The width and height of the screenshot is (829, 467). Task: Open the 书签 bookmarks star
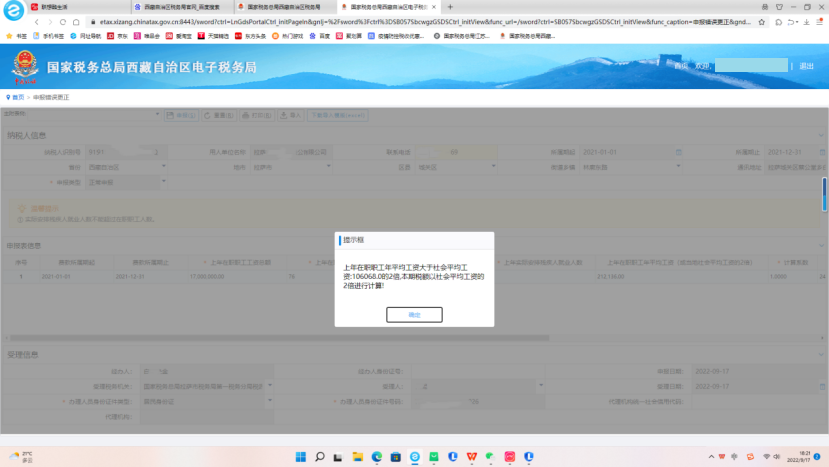[x=12, y=35]
